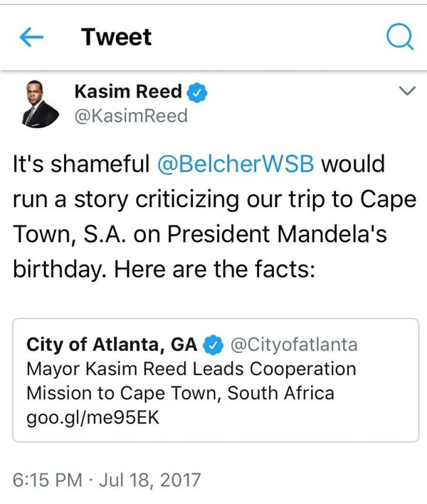427x504 pixels.
Task: Click the verified badge beside Kasim Reed
Action: [x=197, y=92]
